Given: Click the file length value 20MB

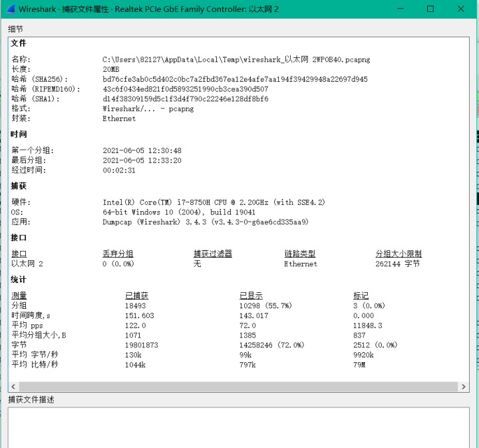Looking at the screenshot, I should pyautogui.click(x=111, y=69).
